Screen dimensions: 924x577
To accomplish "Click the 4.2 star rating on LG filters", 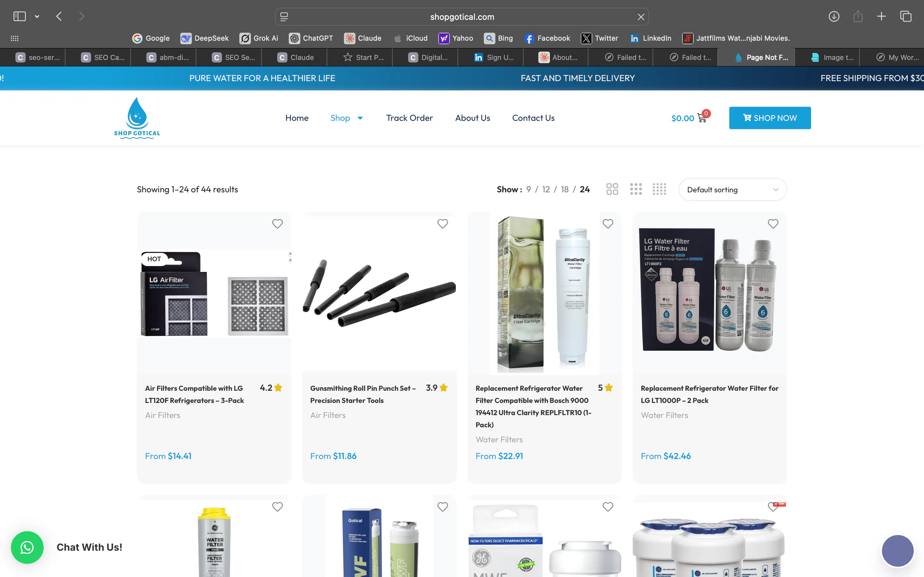I will tap(271, 388).
